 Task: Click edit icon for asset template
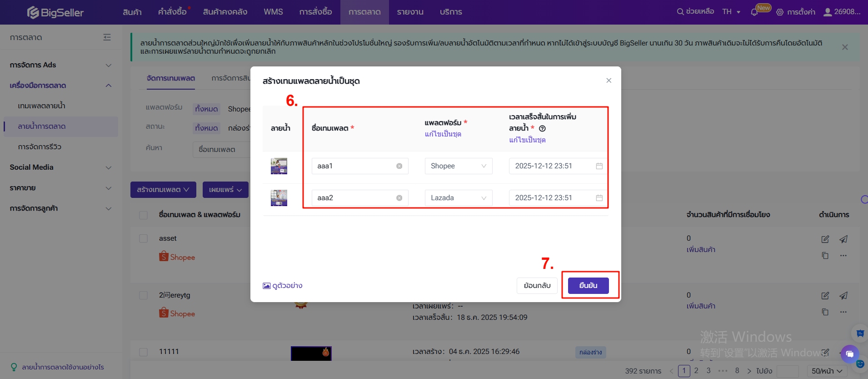click(825, 239)
